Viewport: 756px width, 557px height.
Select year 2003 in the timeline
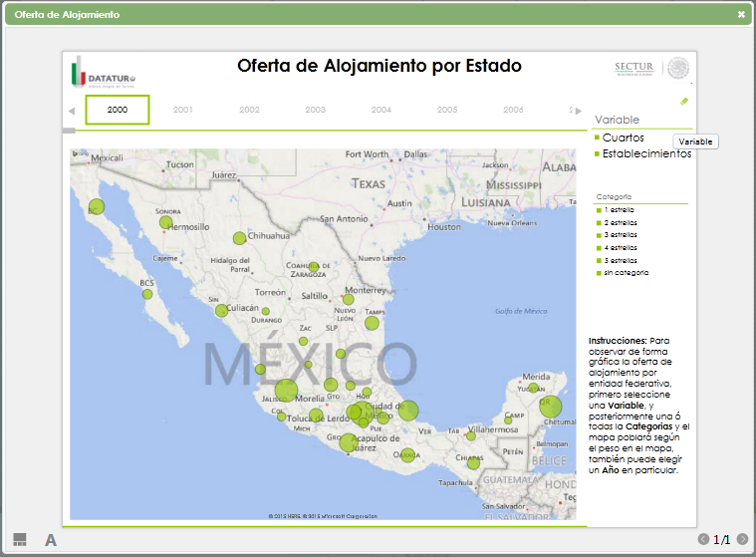(x=316, y=110)
